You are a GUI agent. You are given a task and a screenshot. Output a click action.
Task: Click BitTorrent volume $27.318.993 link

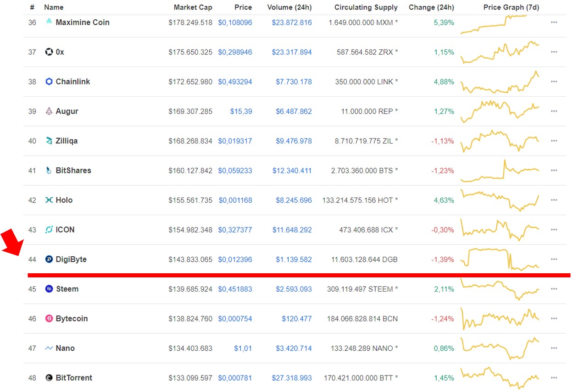292,378
